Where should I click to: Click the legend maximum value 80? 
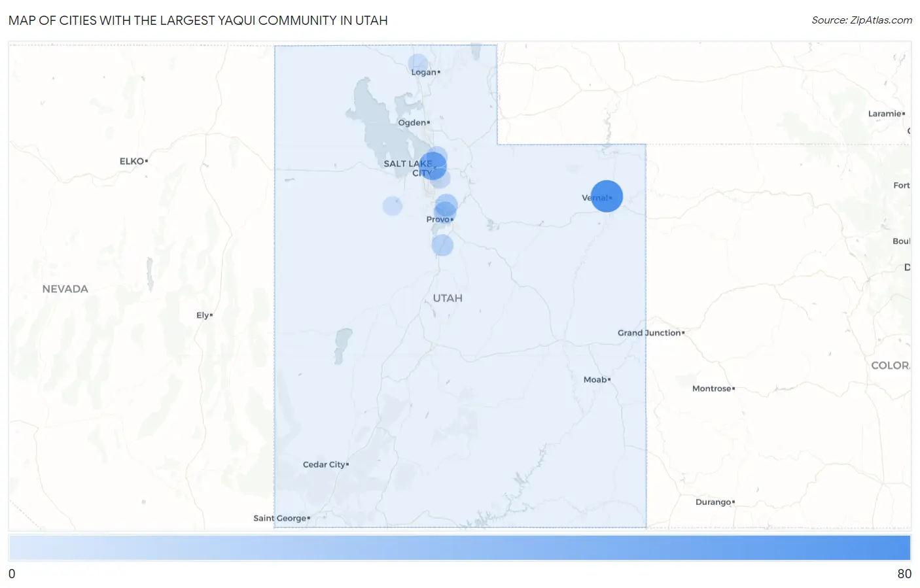[x=904, y=574]
